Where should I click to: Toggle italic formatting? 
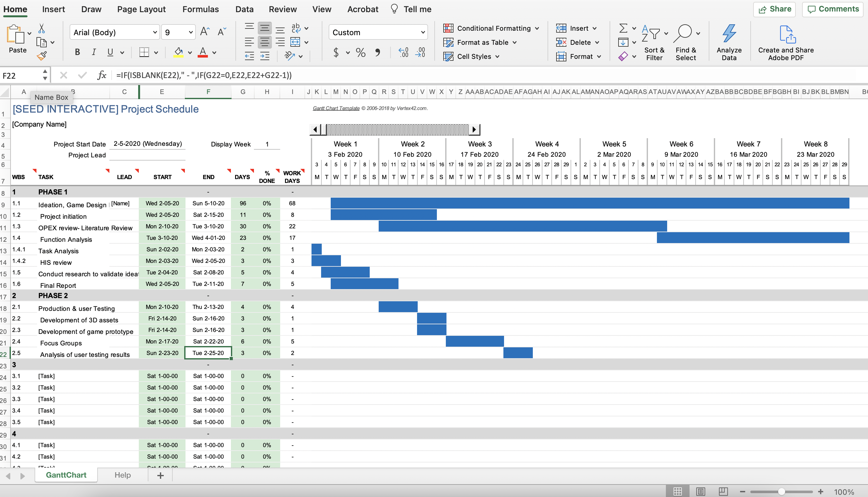[93, 52]
